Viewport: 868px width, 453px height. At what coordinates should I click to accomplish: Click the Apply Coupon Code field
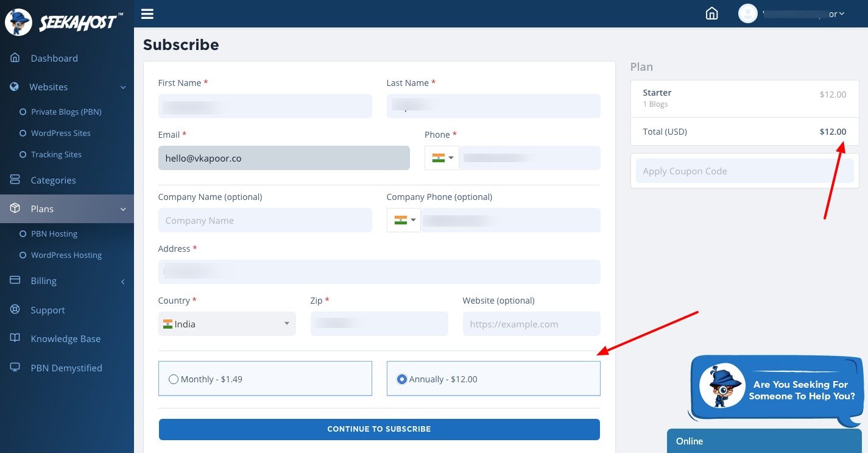(x=744, y=171)
